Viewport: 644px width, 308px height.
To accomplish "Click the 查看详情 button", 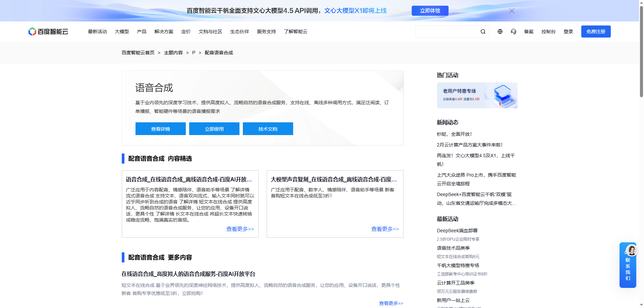I will (x=161, y=129).
